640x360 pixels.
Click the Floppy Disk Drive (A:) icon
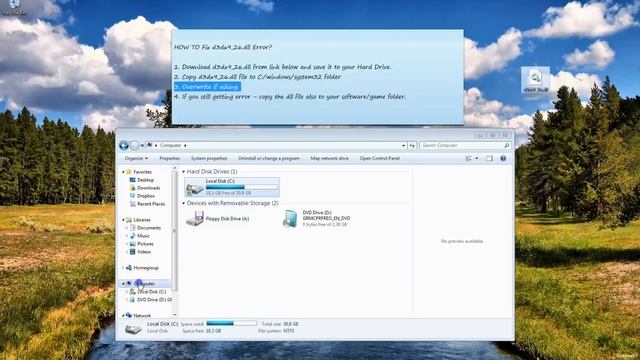(194, 219)
